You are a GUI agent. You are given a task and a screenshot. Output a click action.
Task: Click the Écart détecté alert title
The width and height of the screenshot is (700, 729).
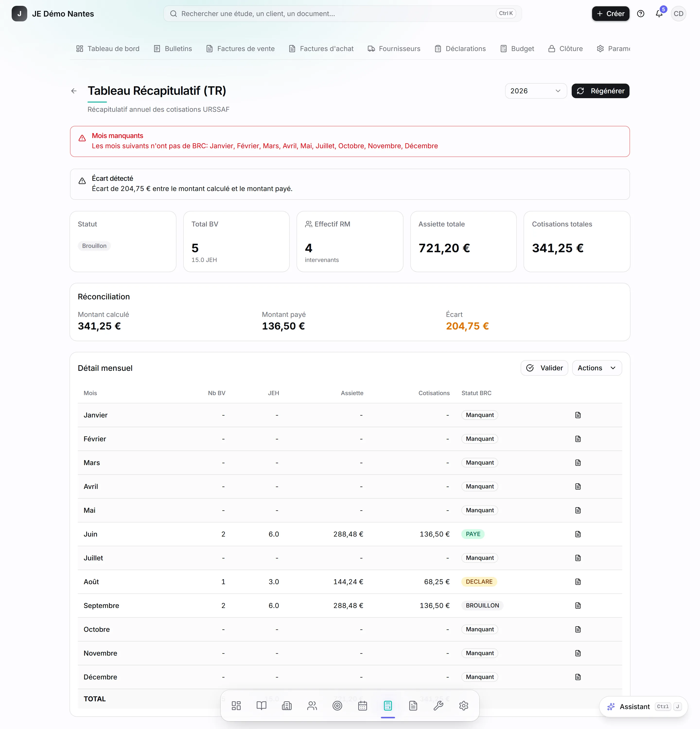point(112,179)
